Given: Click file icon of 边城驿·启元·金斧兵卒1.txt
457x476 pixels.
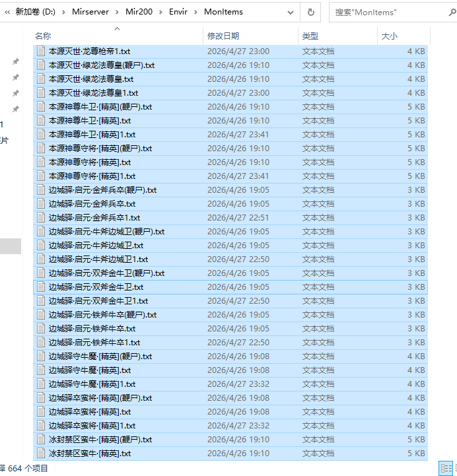Looking at the screenshot, I should click(x=41, y=217).
